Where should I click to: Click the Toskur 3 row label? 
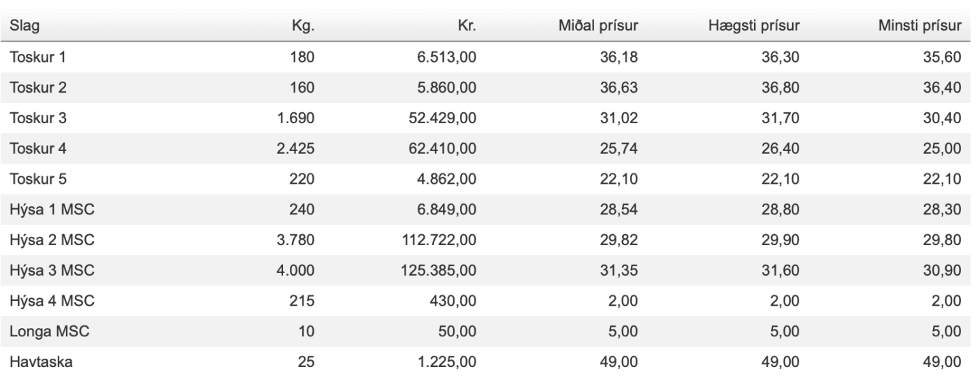click(x=37, y=118)
